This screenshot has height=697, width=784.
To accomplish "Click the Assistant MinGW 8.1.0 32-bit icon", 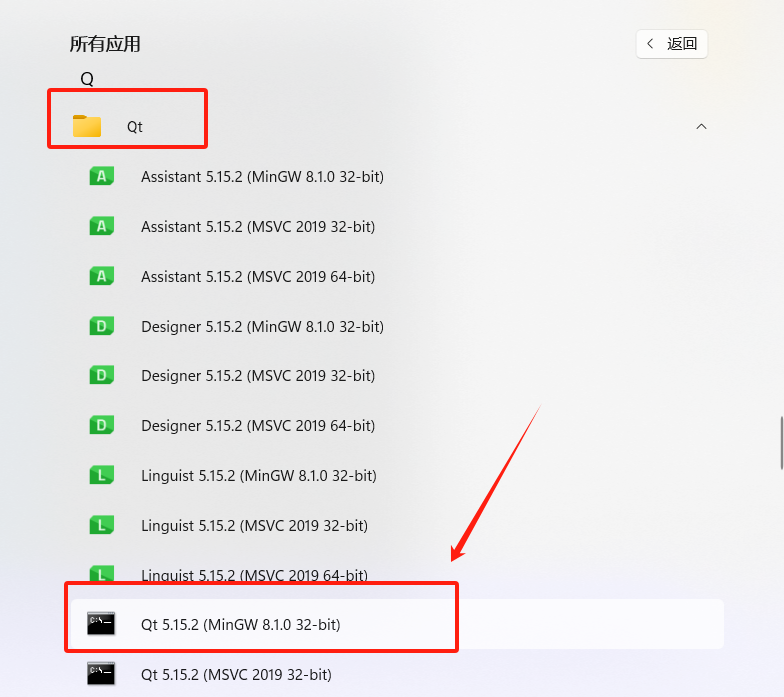I will (x=101, y=176).
